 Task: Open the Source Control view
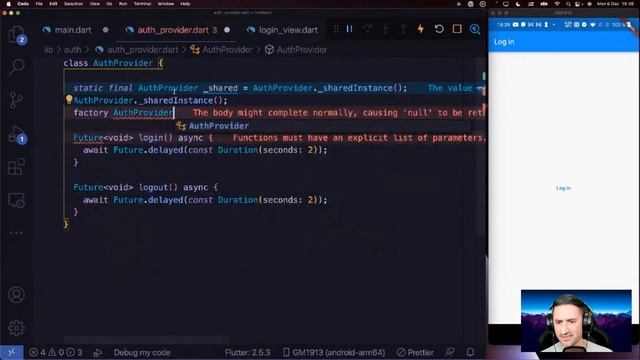pyautogui.click(x=16, y=100)
